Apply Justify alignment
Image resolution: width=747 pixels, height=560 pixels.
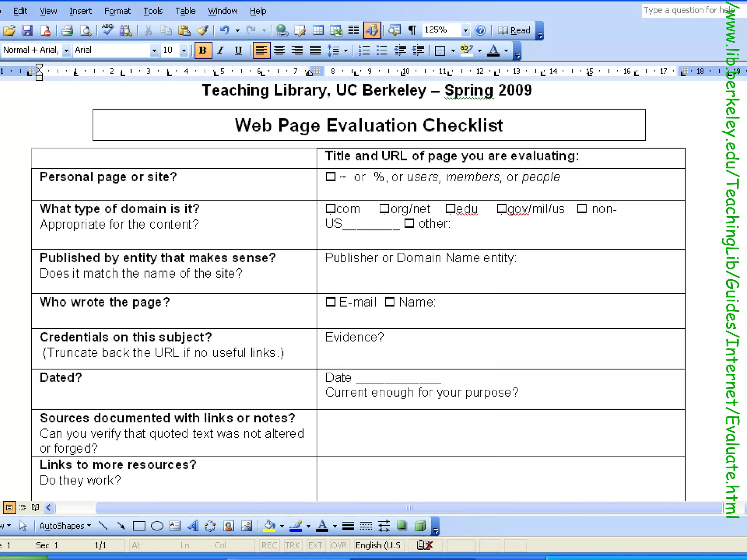pyautogui.click(x=315, y=50)
